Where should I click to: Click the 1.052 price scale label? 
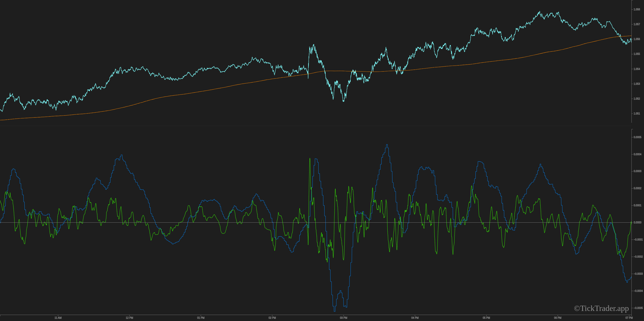637,99
